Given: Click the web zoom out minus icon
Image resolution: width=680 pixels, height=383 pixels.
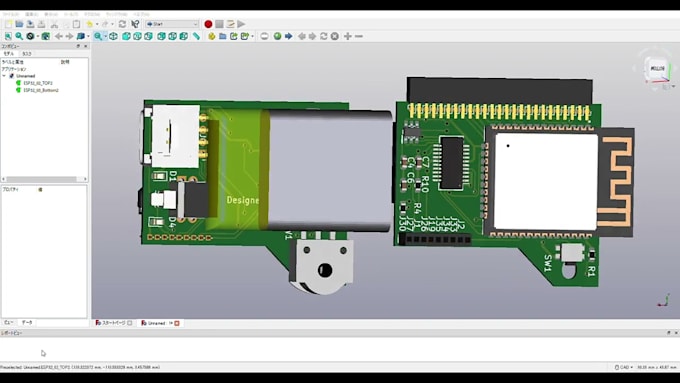Looking at the screenshot, I should coord(359,36).
